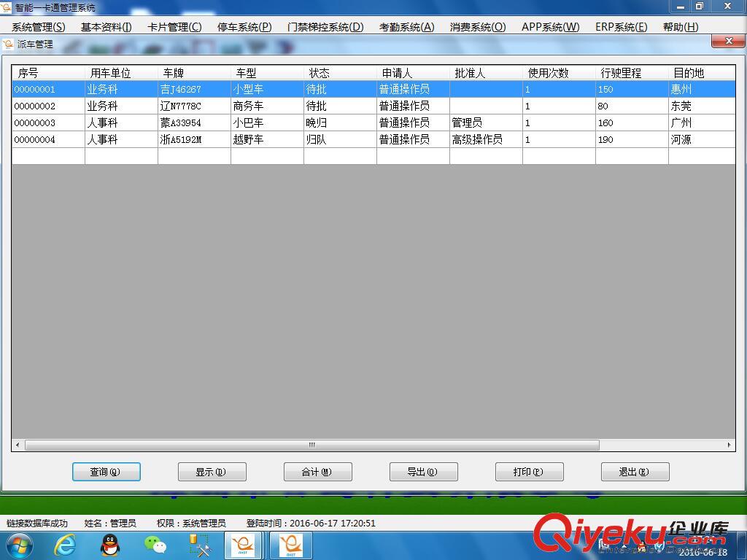Click destination cell 河源
747x560 pixels.
coord(701,139)
